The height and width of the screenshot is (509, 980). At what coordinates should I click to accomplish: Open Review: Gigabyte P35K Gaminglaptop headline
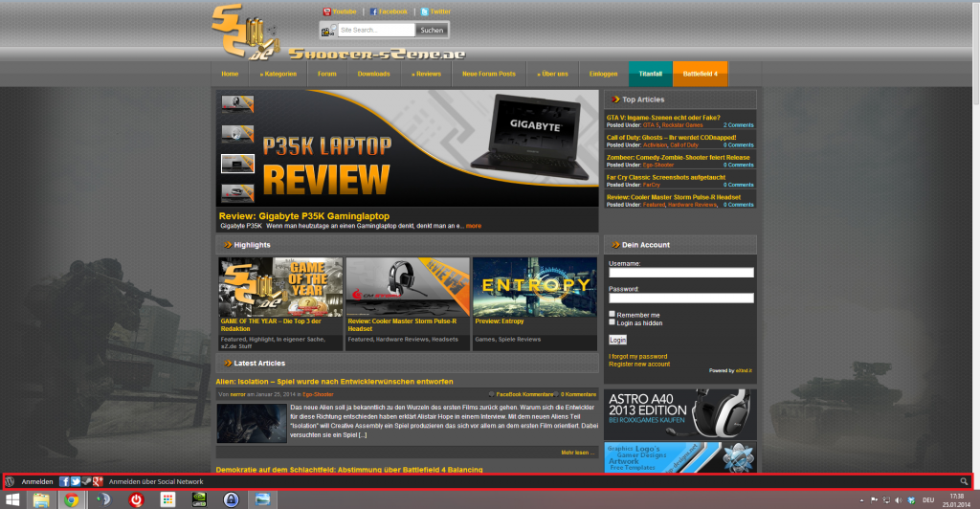tap(304, 216)
